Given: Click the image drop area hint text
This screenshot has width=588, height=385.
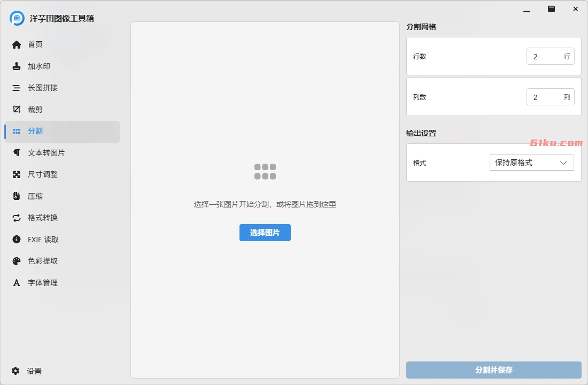Looking at the screenshot, I should [x=265, y=204].
